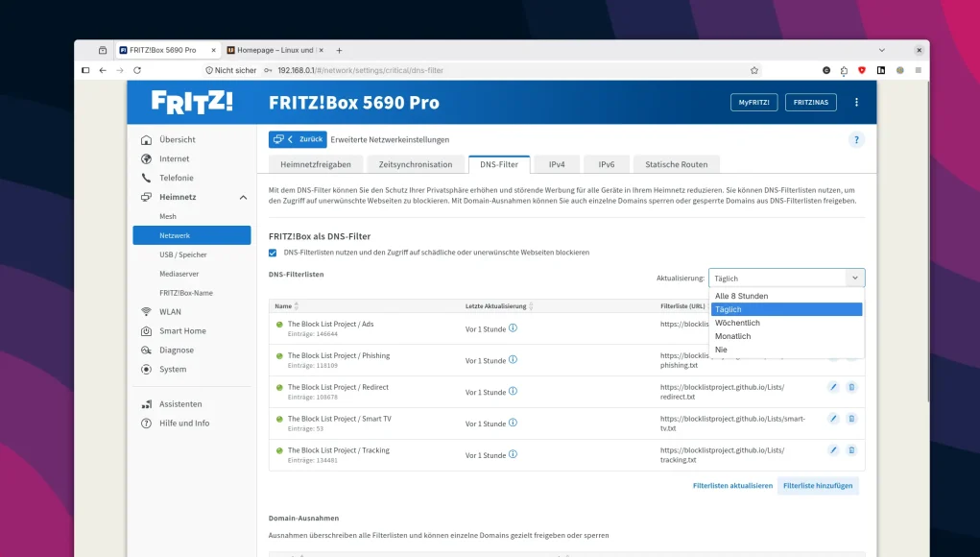This screenshot has height=557, width=980.
Task: Open the browser hamburger menu
Action: (919, 70)
